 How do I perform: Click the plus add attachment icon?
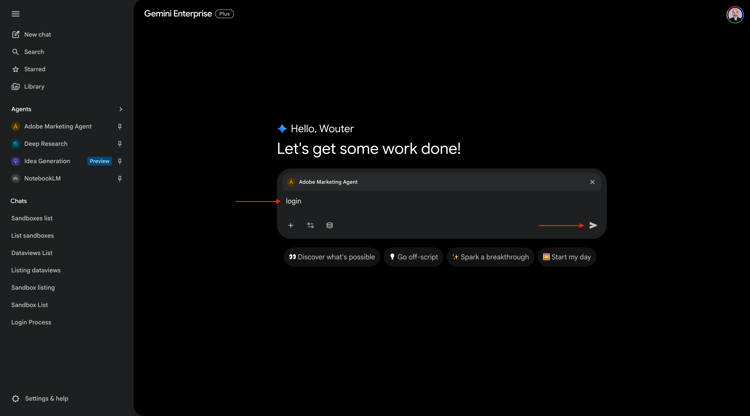[x=290, y=225]
